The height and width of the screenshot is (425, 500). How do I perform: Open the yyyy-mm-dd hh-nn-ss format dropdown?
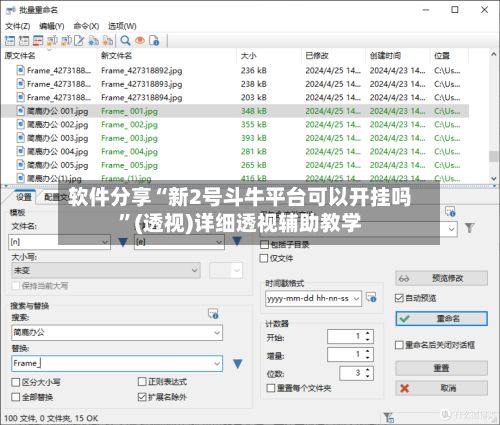coord(356,298)
